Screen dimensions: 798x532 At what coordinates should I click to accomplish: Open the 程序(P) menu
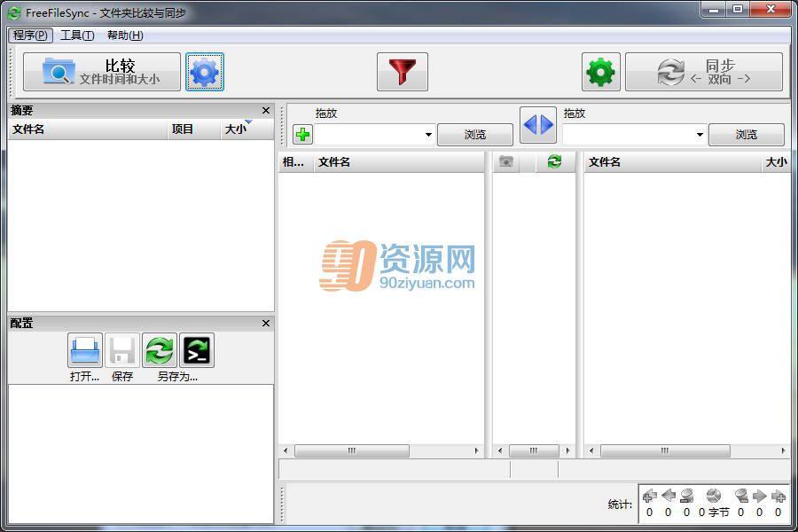pos(30,35)
